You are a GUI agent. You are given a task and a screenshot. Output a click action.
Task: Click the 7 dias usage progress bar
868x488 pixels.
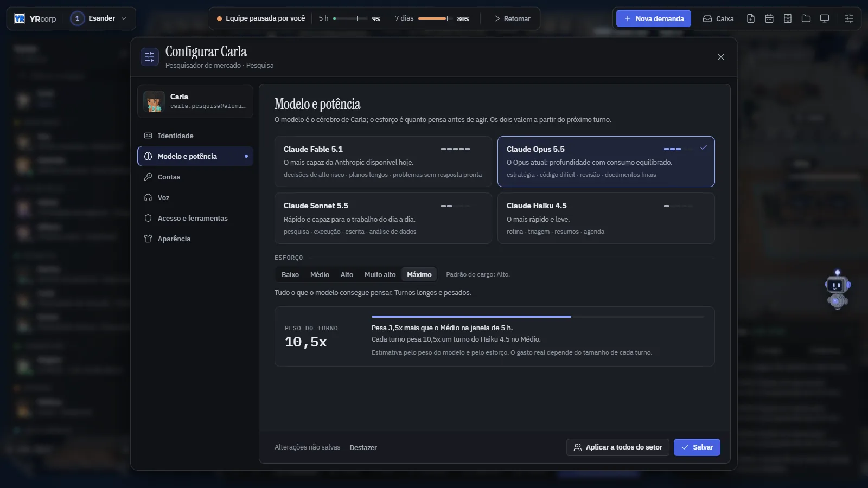[x=435, y=18]
